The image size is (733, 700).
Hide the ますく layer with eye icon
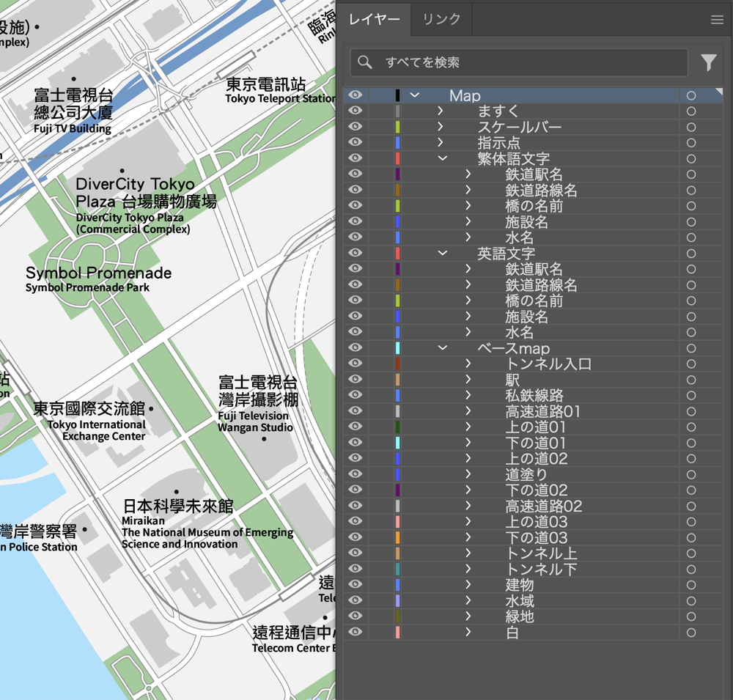(356, 111)
